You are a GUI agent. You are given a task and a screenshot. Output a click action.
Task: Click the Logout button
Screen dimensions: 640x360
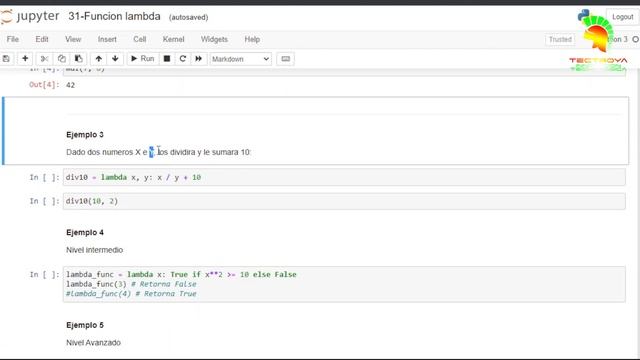tap(622, 17)
